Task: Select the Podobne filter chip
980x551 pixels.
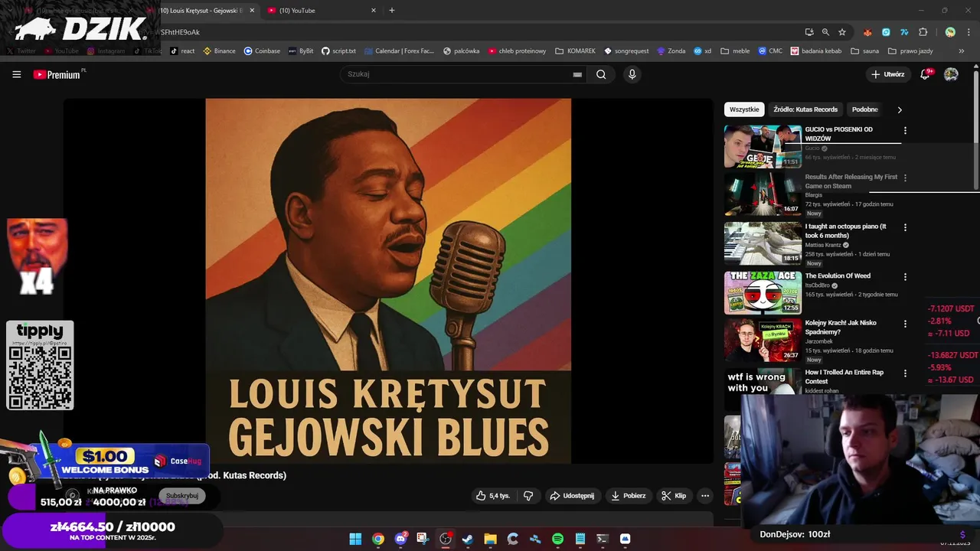Action: [x=865, y=109]
